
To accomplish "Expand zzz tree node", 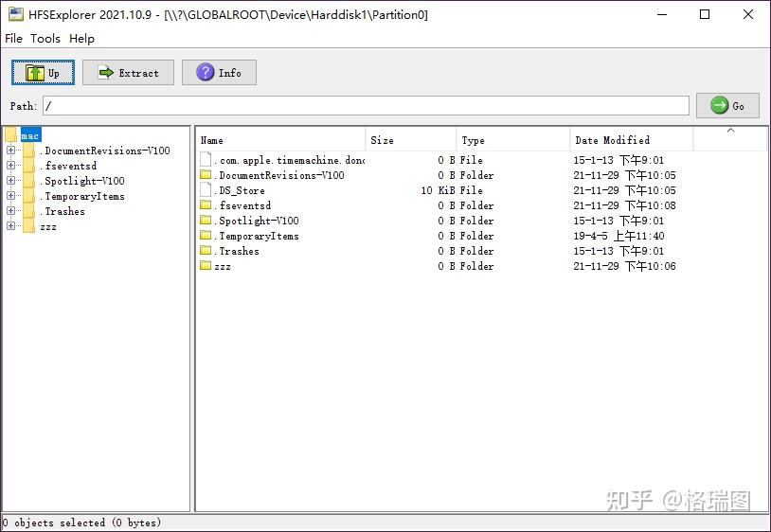I will click(10, 226).
